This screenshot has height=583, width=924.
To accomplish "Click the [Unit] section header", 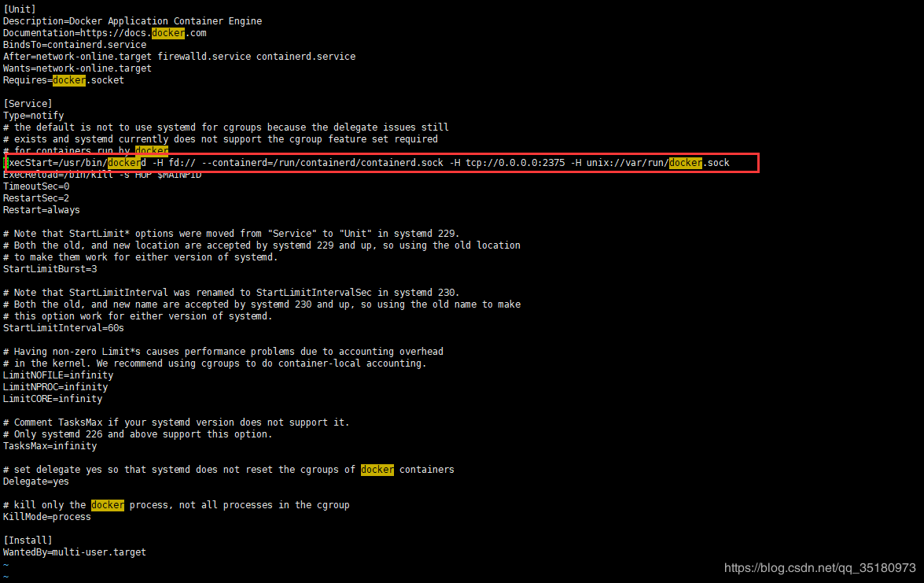I will click(20, 9).
